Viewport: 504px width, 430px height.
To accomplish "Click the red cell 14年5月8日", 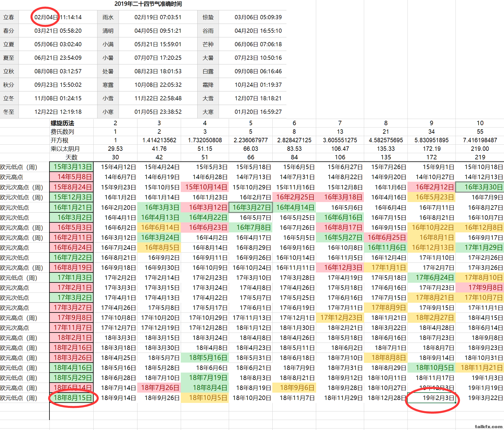I will click(72, 177).
